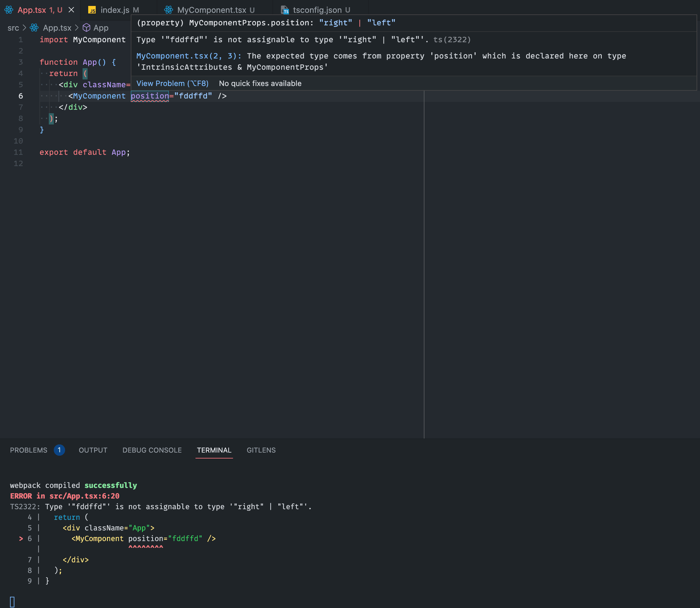Open the MyComponent.tsx tab
The height and width of the screenshot is (608, 700).
[x=211, y=10]
